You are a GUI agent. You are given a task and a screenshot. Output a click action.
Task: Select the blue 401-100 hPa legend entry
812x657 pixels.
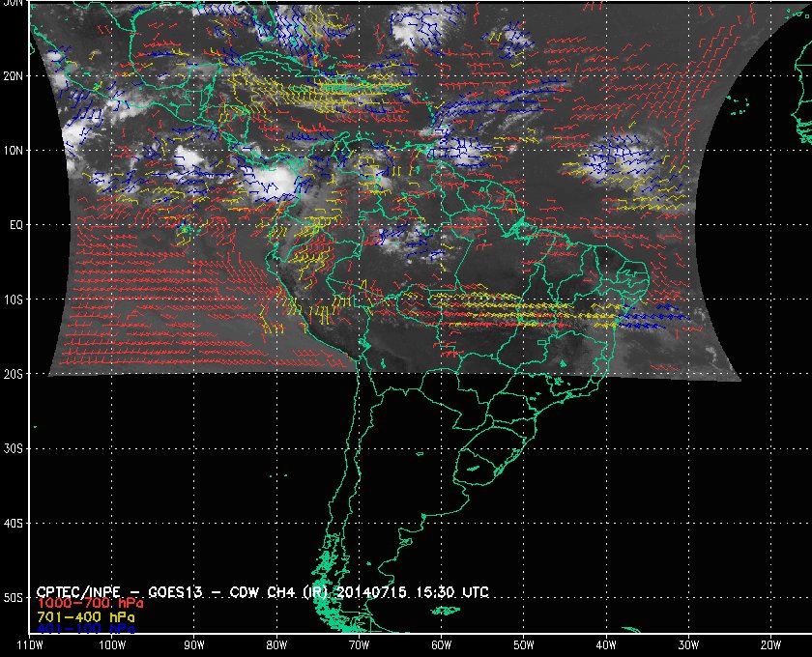coord(85,628)
